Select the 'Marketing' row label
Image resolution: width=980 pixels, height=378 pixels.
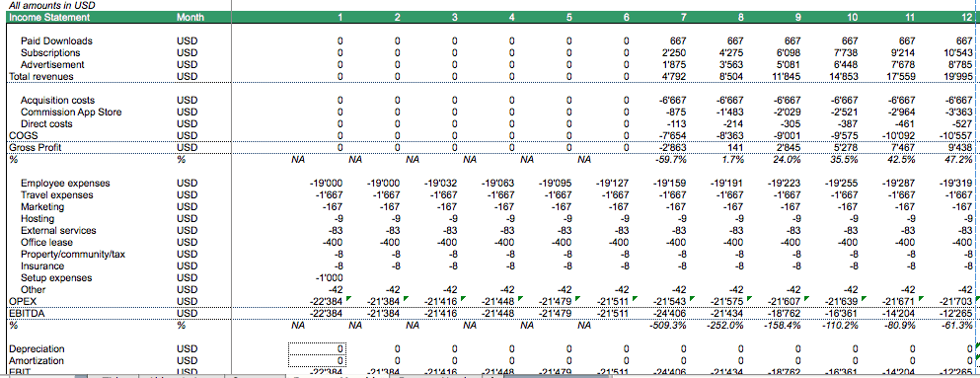(x=42, y=206)
